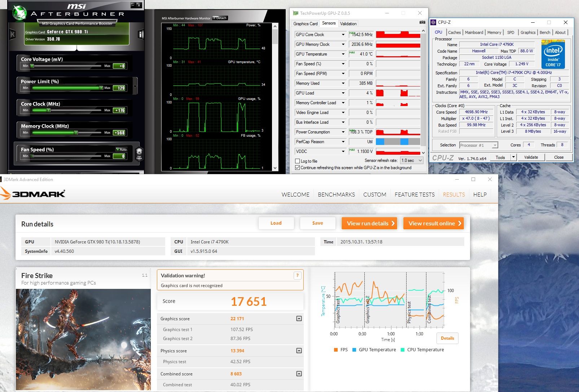Switch to GPU-Z Graphics Card tab
The width and height of the screenshot is (579, 392).
click(306, 24)
